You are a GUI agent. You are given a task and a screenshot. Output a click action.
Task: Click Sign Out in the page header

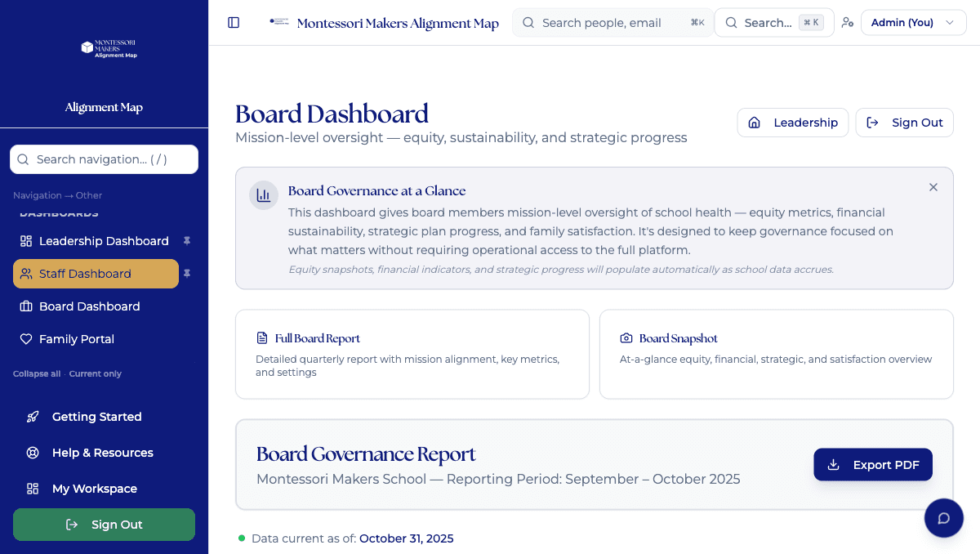904,122
